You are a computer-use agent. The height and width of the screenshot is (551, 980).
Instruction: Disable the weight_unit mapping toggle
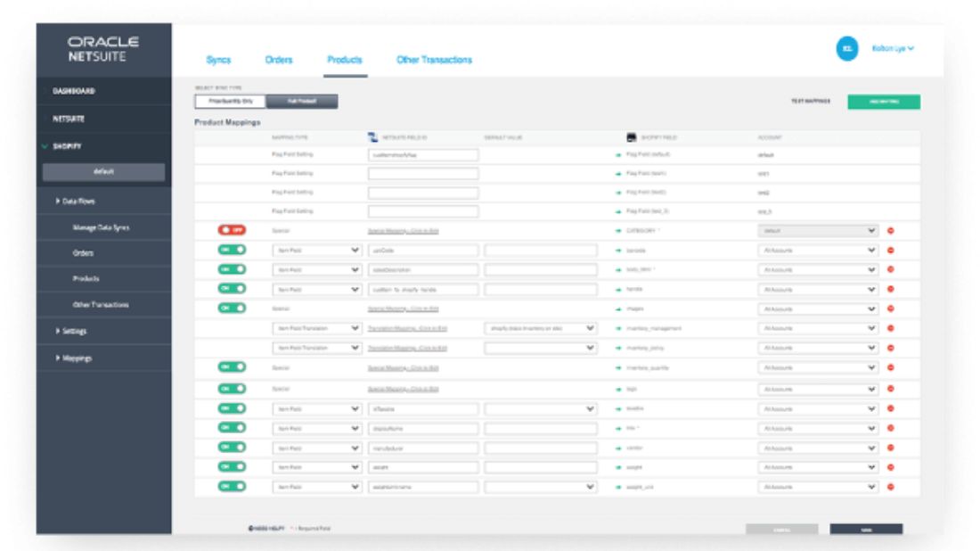(x=232, y=487)
